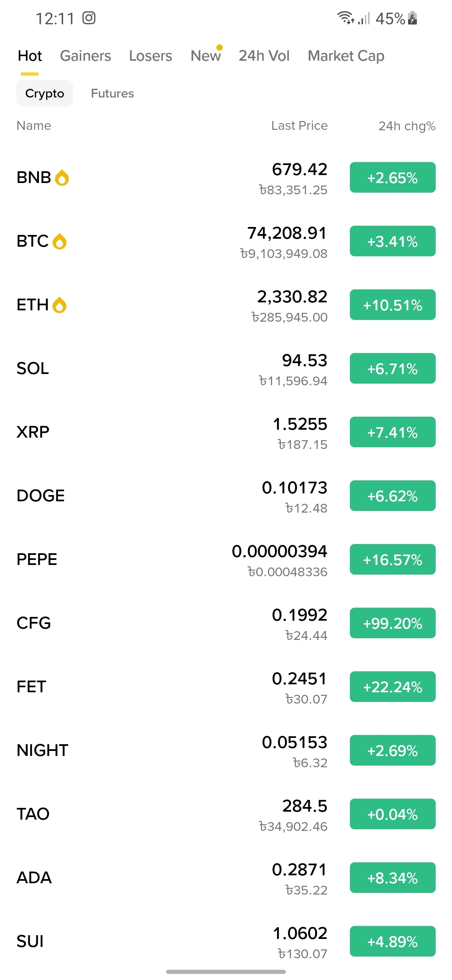Open the SOL coin row
The height and width of the screenshot is (980, 452).
(x=226, y=369)
